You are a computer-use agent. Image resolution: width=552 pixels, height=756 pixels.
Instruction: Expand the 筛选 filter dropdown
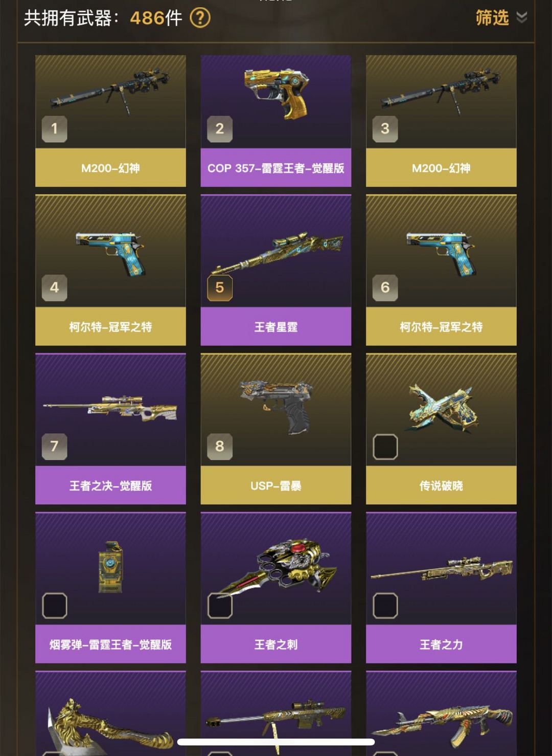coord(501,18)
